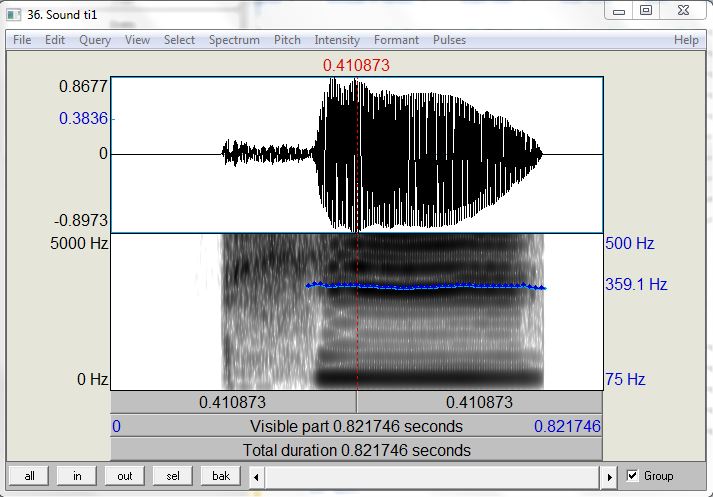Open the Edit menu
This screenshot has width=713, height=497.
pos(55,40)
